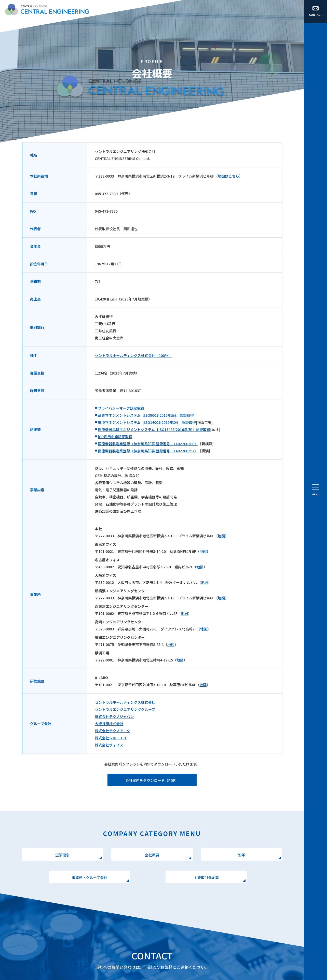
Task: Open セントラルエンジニアリンググループ link
Action: tap(125, 710)
